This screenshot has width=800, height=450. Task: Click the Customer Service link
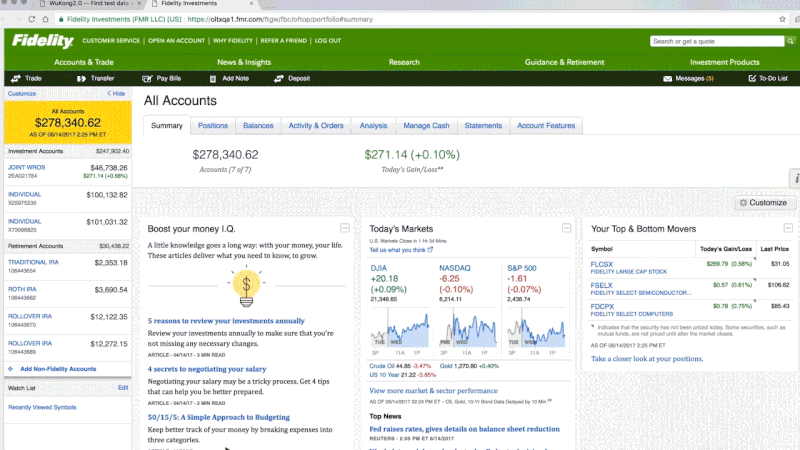pyautogui.click(x=111, y=41)
